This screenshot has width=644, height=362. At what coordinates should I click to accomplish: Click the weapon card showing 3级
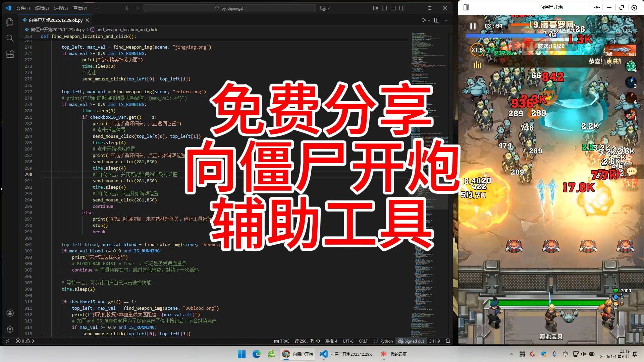(x=620, y=51)
